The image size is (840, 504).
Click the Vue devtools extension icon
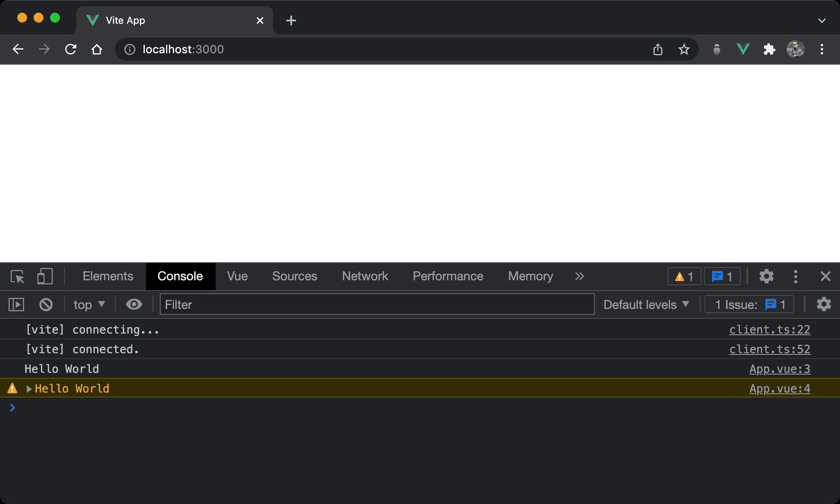pos(743,50)
